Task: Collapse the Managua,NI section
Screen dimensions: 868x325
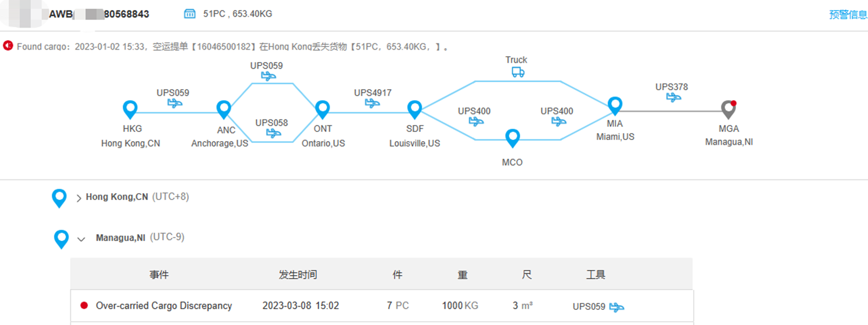Action: (81, 238)
